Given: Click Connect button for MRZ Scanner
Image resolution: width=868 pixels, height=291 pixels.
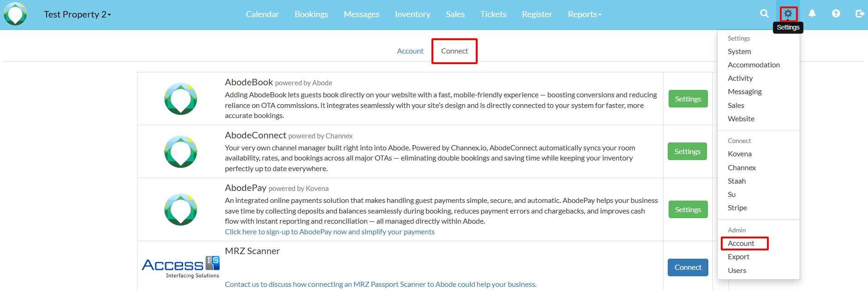Looking at the screenshot, I should click(x=688, y=267).
